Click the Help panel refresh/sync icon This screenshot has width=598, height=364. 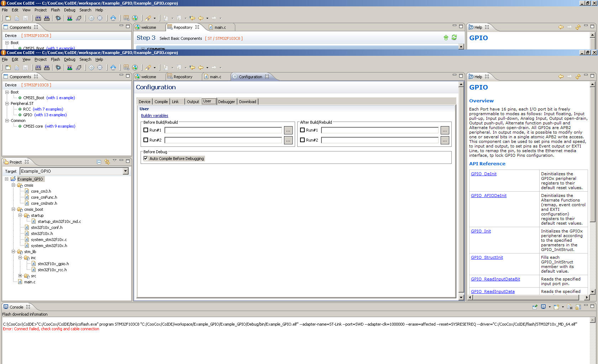578,77
